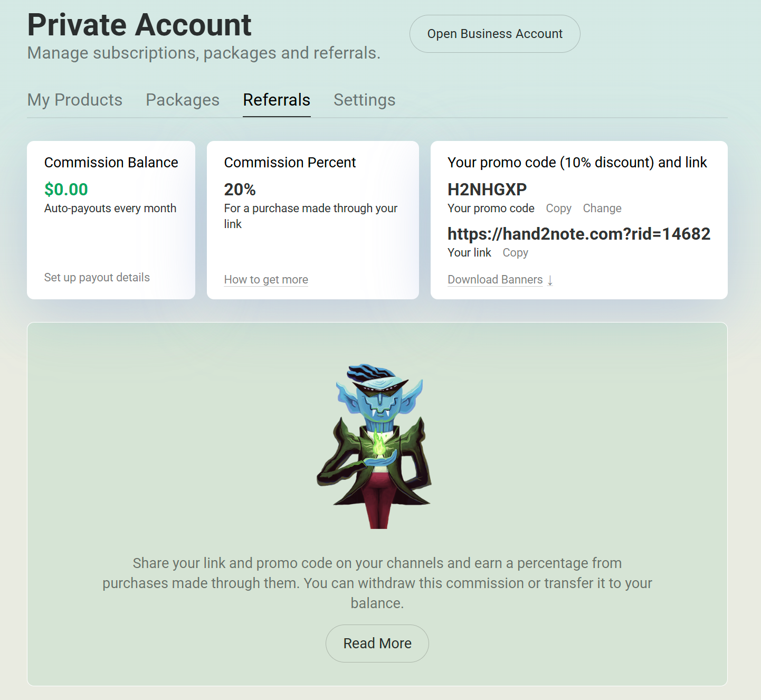The image size is (761, 700).
Task: Click the referral URL hand2note.com?rid=14682
Action: pyautogui.click(x=579, y=233)
